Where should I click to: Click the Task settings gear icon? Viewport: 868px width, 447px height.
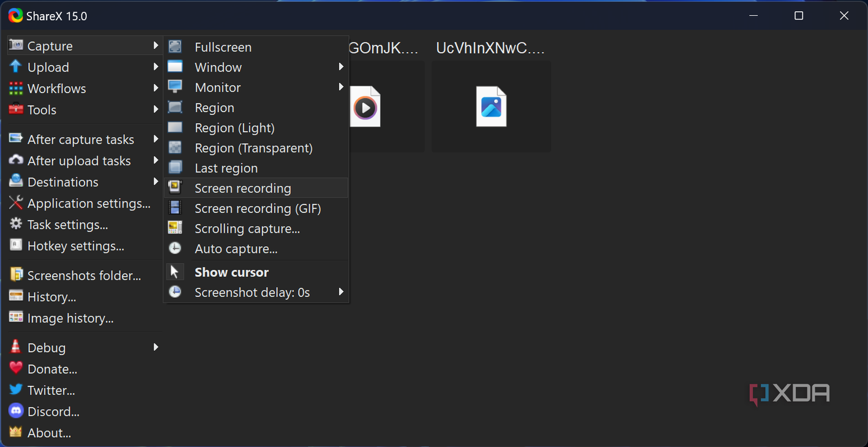point(16,224)
